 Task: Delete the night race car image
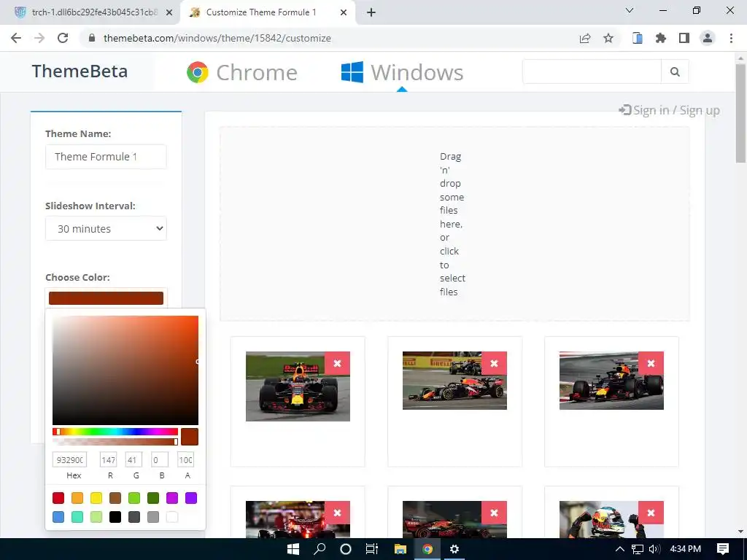pyautogui.click(x=337, y=513)
